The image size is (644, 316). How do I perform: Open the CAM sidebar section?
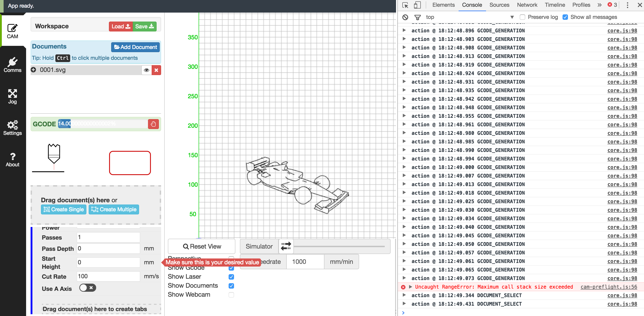pos(13,31)
